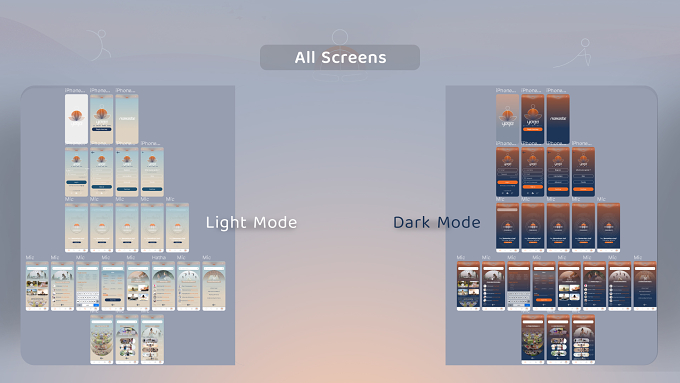Open the white splash screen in Light Mode
This screenshot has width=680, height=383.
point(76,119)
